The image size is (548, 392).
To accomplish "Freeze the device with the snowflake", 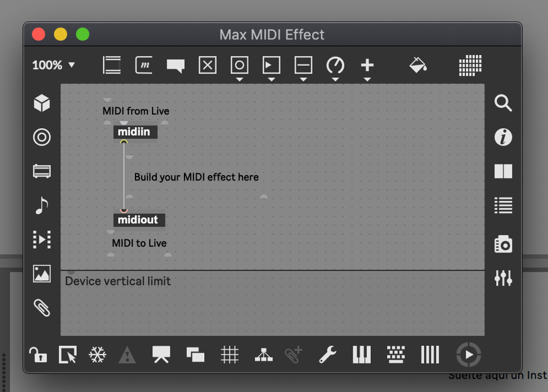I will tap(97, 354).
